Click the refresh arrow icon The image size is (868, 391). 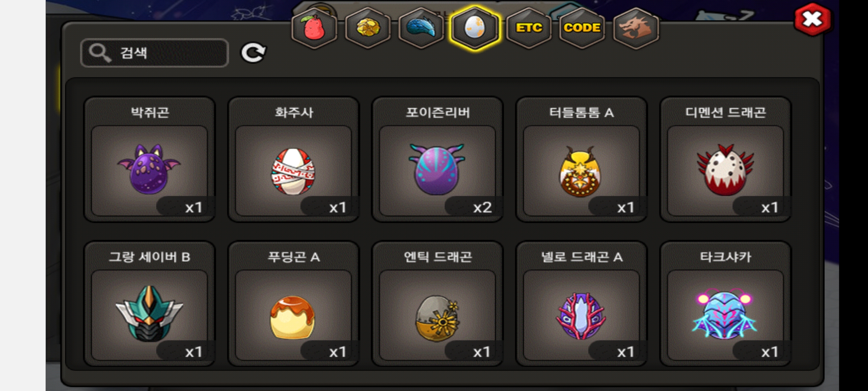254,53
